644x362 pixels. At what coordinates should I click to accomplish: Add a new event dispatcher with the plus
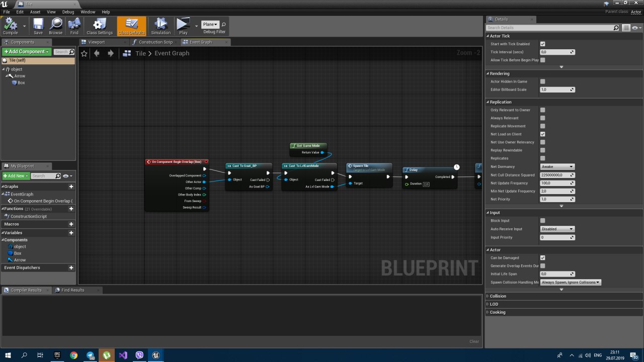tap(71, 268)
